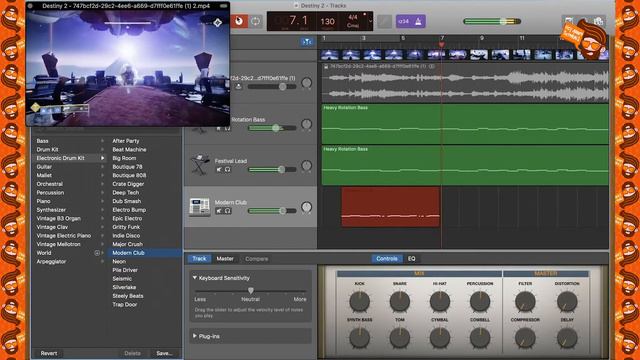640x360 pixels.
Task: Click the Snare knob
Action: click(x=400, y=302)
